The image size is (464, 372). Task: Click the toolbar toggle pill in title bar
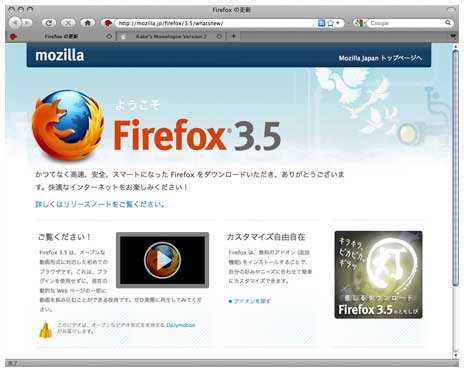[451, 10]
